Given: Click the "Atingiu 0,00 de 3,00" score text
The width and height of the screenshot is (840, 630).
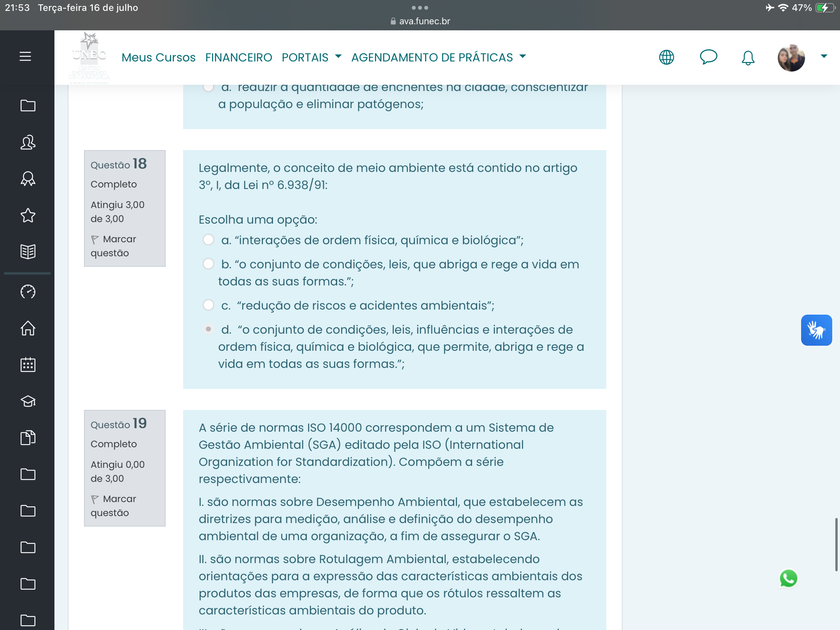Looking at the screenshot, I should click(x=117, y=471).
